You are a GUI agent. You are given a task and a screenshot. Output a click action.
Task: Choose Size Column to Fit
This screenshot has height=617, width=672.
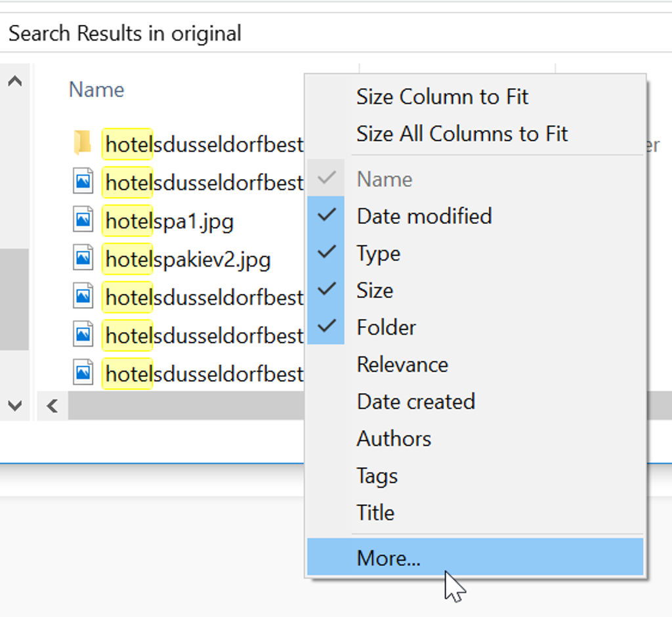tap(442, 97)
